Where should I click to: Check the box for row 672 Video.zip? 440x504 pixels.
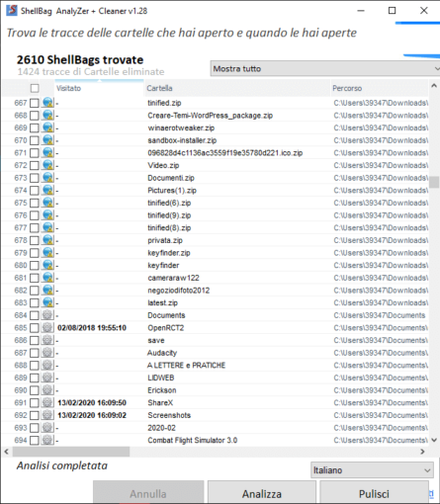pyautogui.click(x=35, y=165)
